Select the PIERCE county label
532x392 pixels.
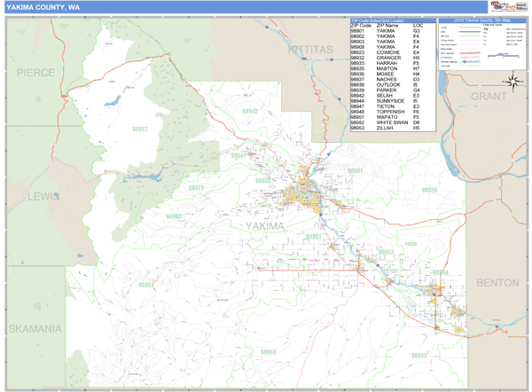pyautogui.click(x=35, y=73)
